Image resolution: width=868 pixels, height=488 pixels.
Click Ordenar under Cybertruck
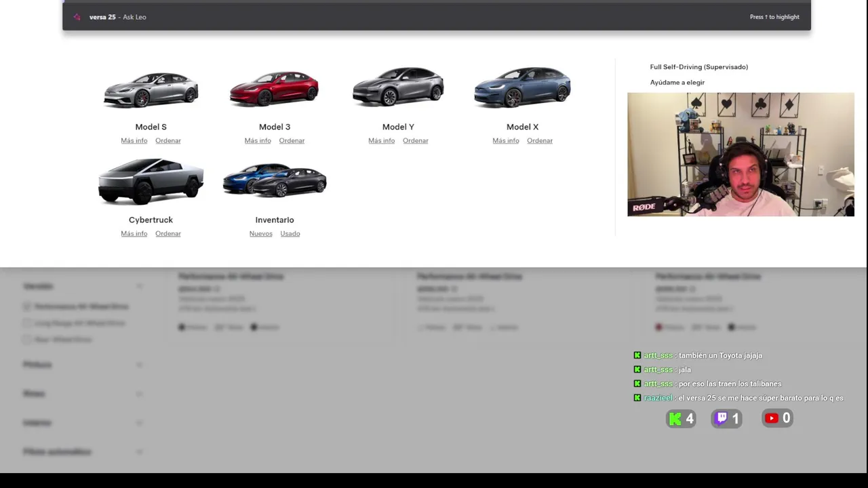coord(167,233)
